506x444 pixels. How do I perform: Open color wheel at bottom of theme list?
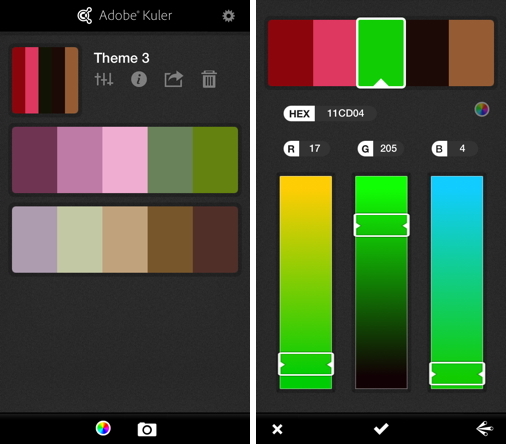coord(103,428)
